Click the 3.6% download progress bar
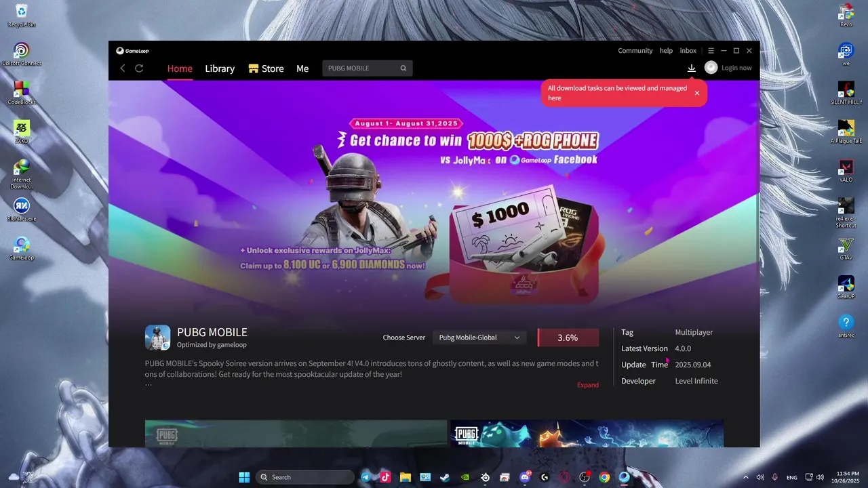This screenshot has height=488, width=868. (x=568, y=338)
